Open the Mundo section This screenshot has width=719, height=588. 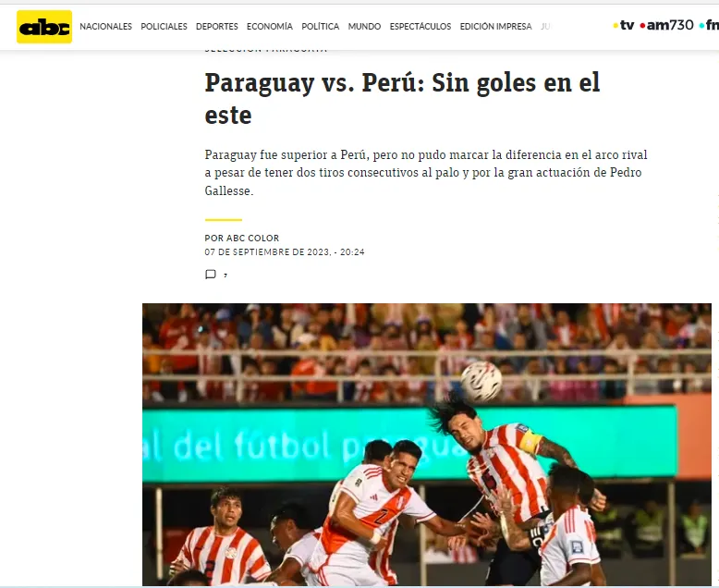(x=364, y=27)
